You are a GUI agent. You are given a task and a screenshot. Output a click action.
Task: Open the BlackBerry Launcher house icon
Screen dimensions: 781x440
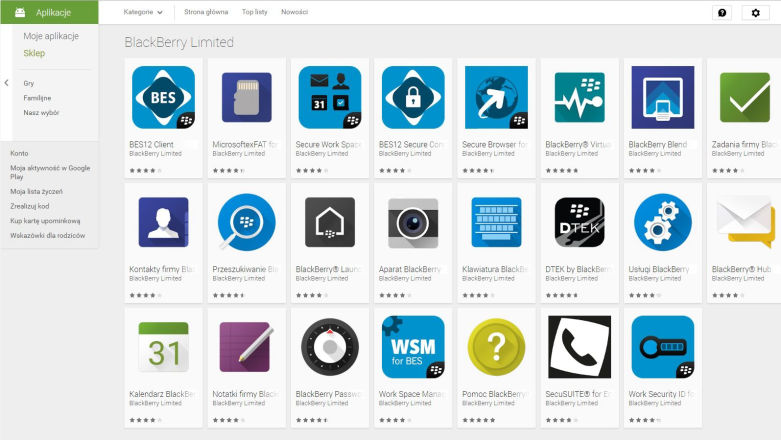(330, 222)
